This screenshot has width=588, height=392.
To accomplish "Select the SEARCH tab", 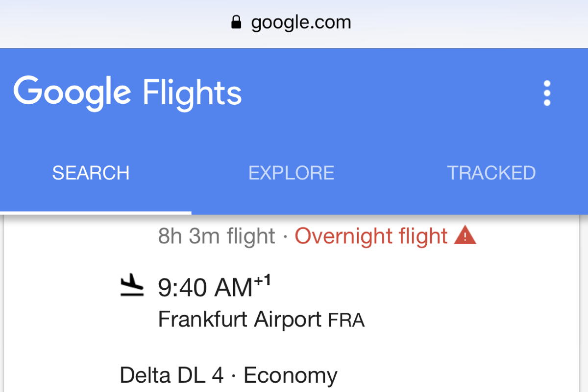I will [x=91, y=172].
